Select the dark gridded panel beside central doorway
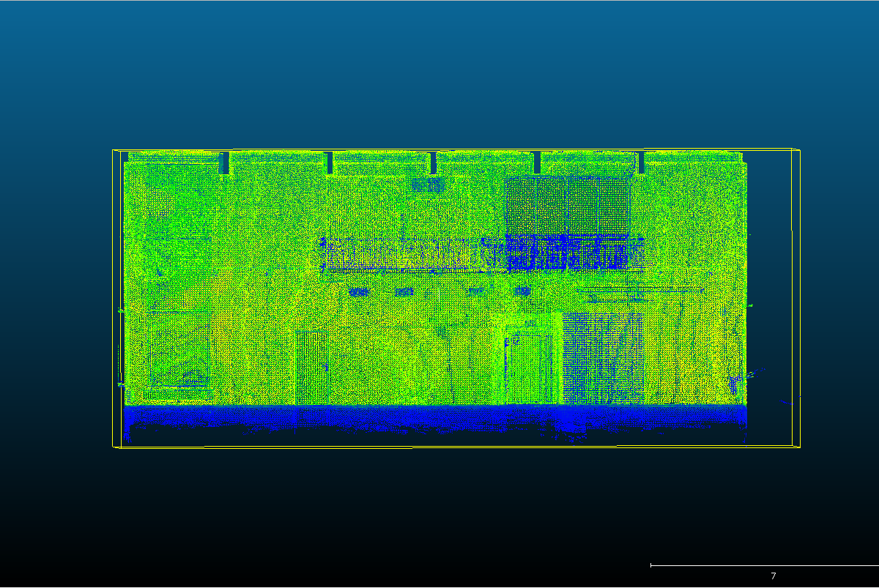Image resolution: width=879 pixels, height=588 pixels. 602,357
